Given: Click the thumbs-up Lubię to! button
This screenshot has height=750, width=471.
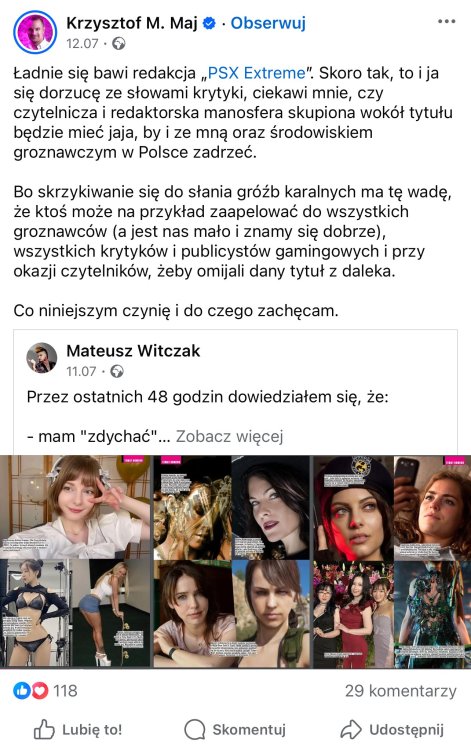Looking at the screenshot, I should 78,729.
